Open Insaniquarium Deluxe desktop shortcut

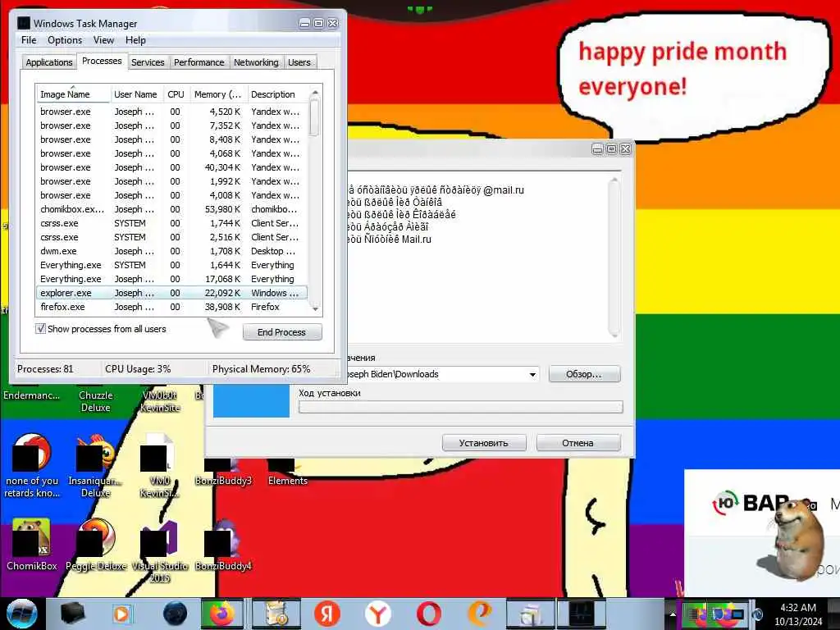pos(96,466)
